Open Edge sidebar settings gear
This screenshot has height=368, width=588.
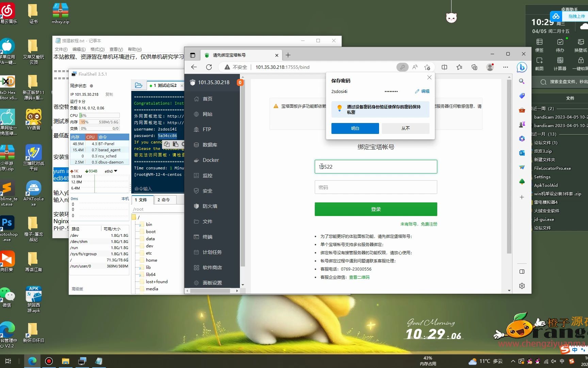(522, 286)
